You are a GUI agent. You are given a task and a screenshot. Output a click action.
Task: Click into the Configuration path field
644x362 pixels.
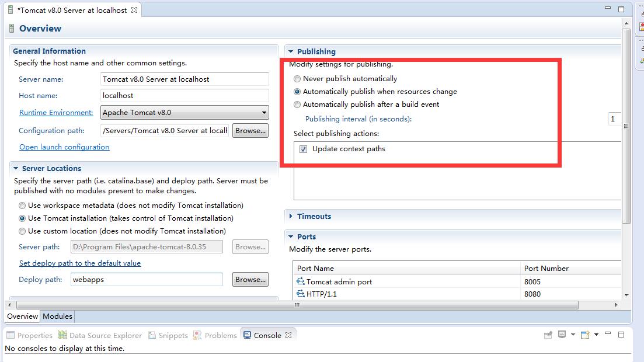[x=165, y=131]
